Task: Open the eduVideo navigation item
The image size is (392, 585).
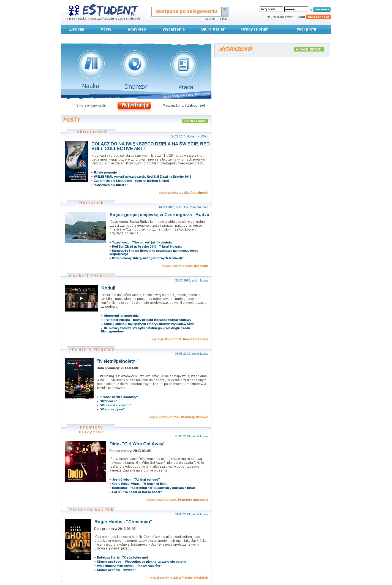Action: point(137,29)
